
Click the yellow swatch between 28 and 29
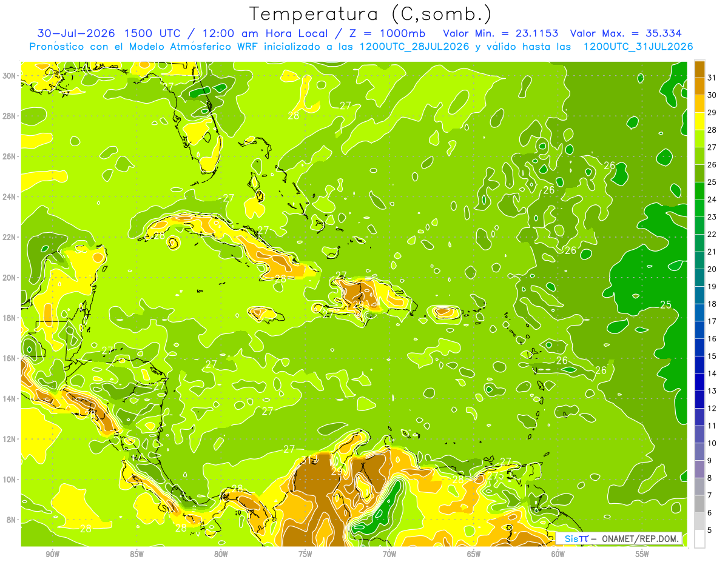coord(699,121)
